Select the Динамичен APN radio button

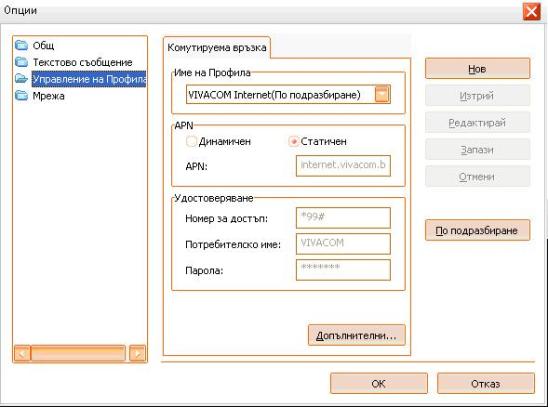point(191,141)
